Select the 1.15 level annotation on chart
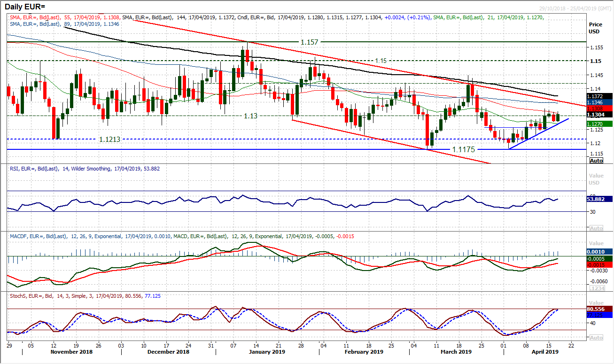The image size is (614, 364). 381,61
